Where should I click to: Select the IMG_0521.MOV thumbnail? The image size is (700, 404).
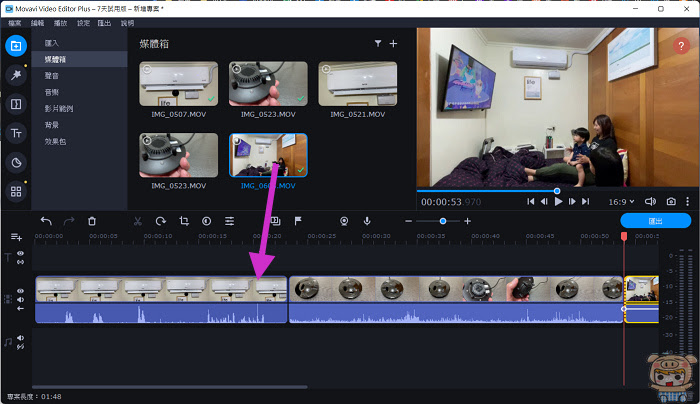[x=358, y=84]
